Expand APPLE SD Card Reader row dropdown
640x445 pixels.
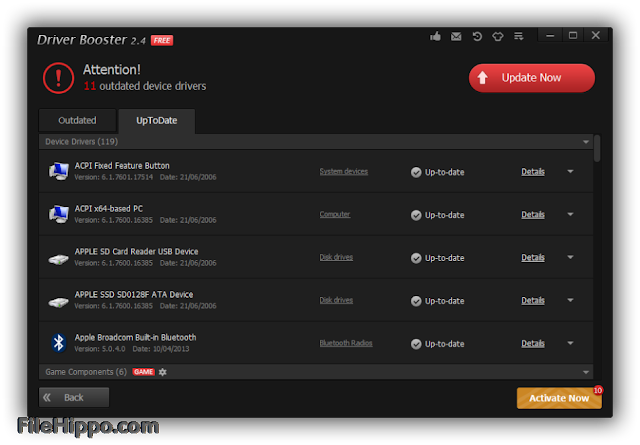tap(571, 257)
